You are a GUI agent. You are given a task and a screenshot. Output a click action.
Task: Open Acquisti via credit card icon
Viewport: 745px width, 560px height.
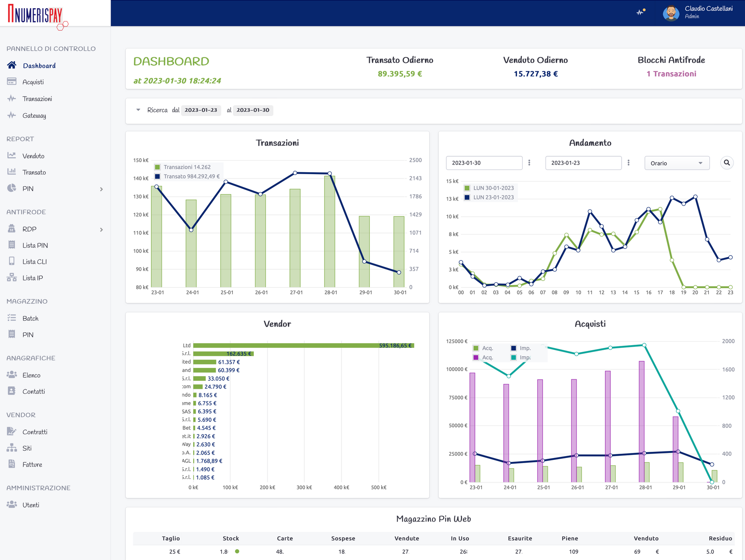point(12,82)
